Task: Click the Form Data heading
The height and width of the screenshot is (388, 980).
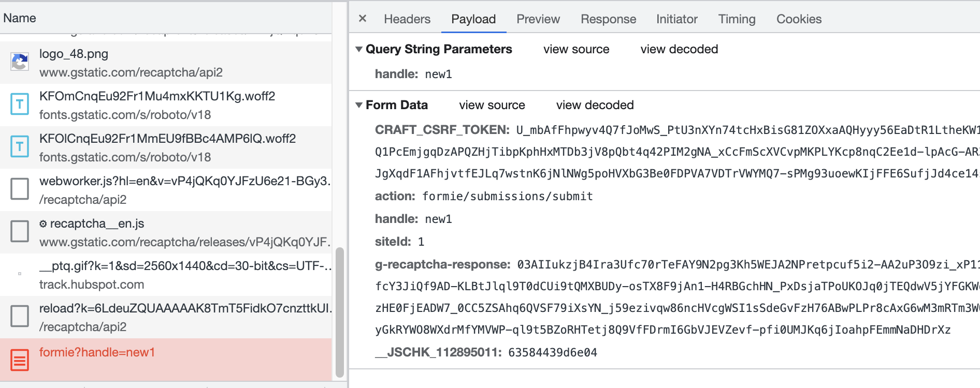Action: pyautogui.click(x=397, y=105)
